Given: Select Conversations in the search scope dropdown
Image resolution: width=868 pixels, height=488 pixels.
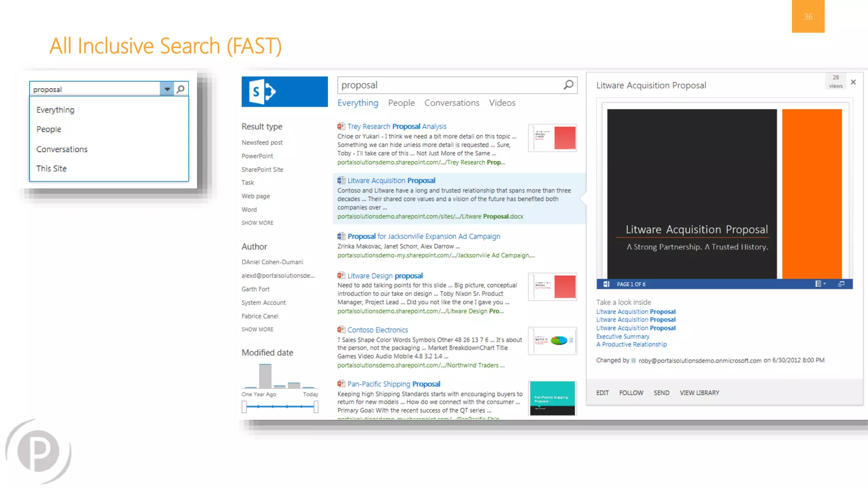Looking at the screenshot, I should [x=62, y=149].
